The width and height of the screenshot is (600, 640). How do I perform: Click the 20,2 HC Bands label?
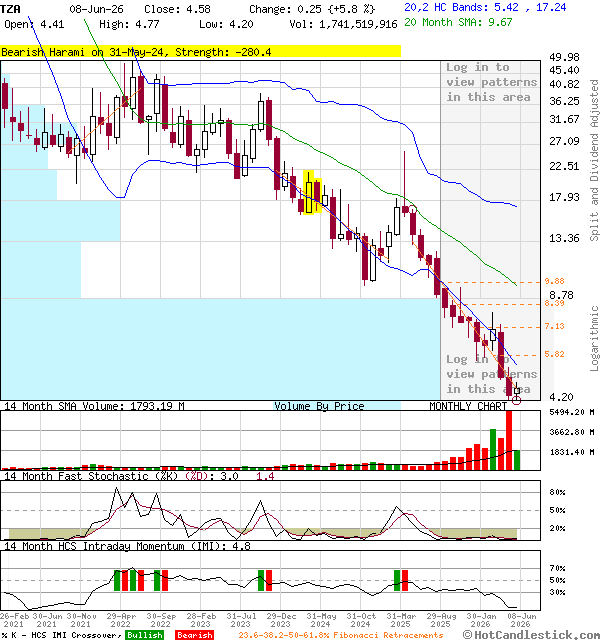[485, 7]
